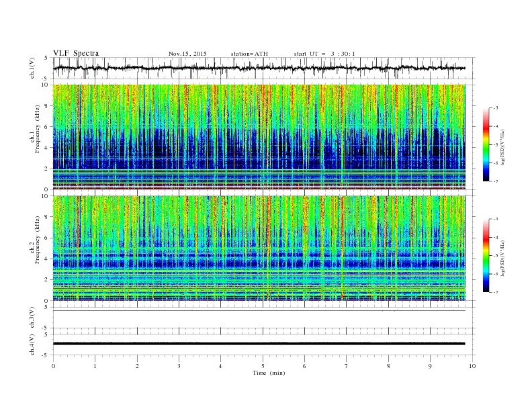
Task: Select the "Time (min)" axis label
Action: click(x=269, y=373)
